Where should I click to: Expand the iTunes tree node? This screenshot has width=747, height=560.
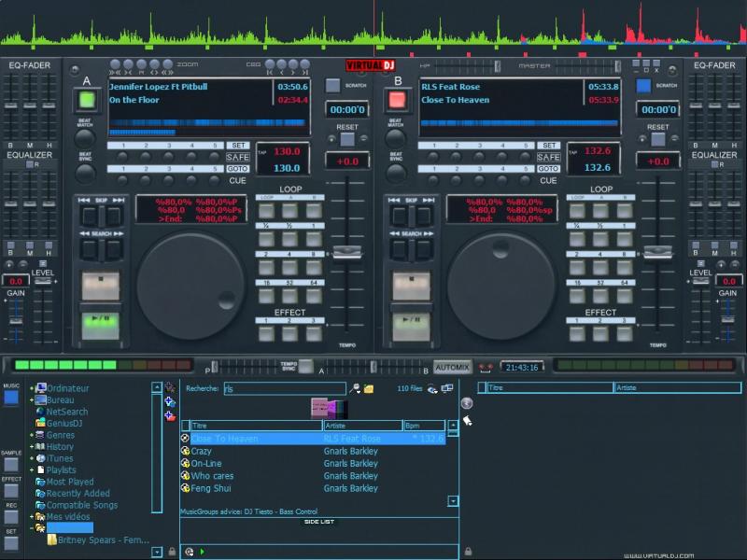tap(32, 458)
